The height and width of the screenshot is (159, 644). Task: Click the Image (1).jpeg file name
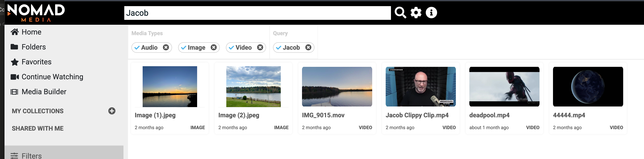[155, 115]
